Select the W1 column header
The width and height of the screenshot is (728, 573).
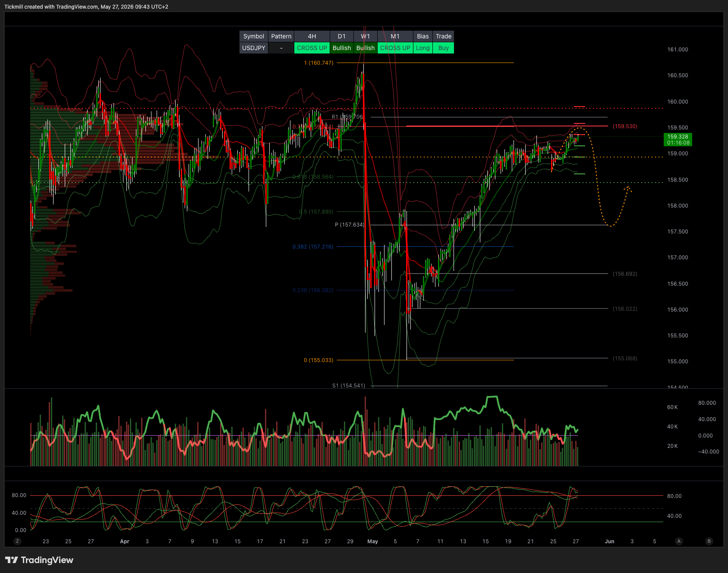point(366,36)
